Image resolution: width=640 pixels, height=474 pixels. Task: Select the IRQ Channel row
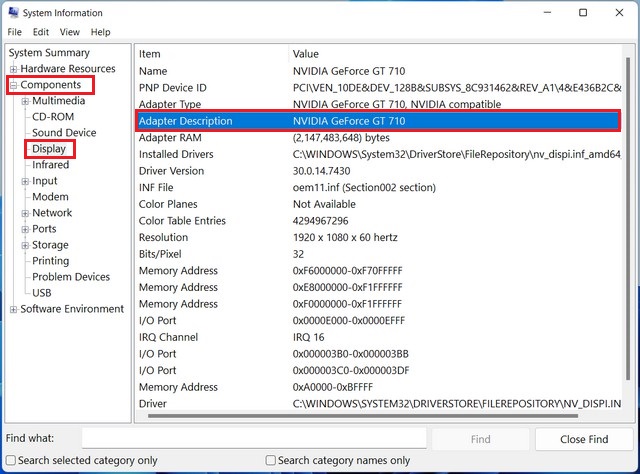click(378, 337)
